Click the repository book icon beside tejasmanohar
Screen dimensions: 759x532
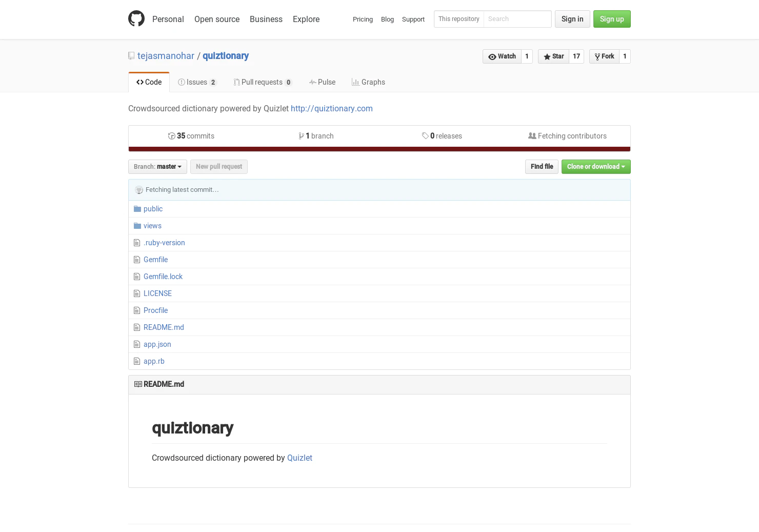pos(131,55)
